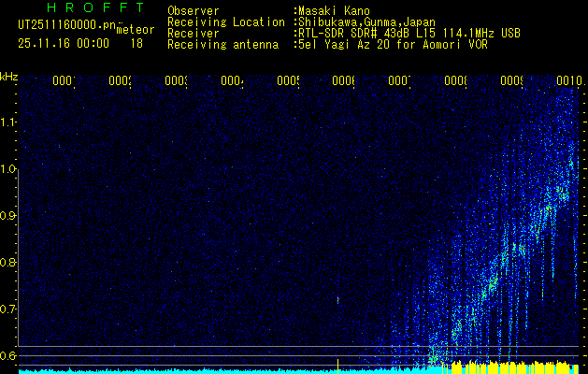Click the red meteor echo near 0.7 kHz
588x374 pixels.
click(337, 300)
